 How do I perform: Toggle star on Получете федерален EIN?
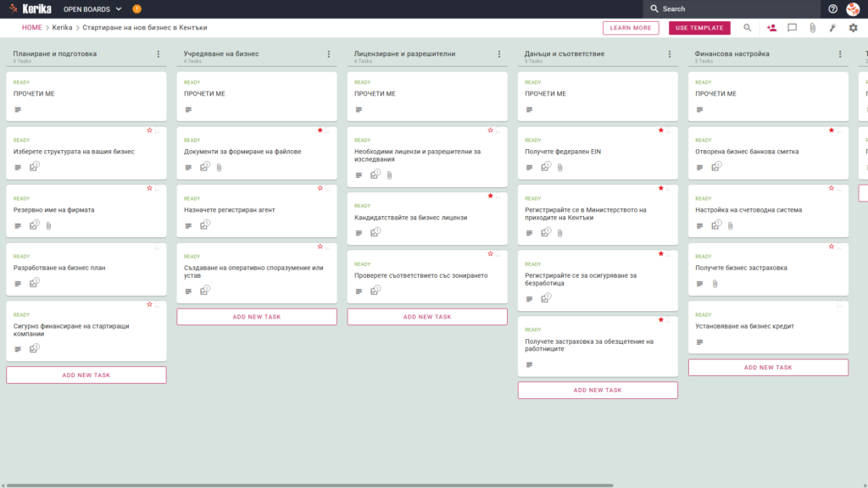click(x=661, y=130)
